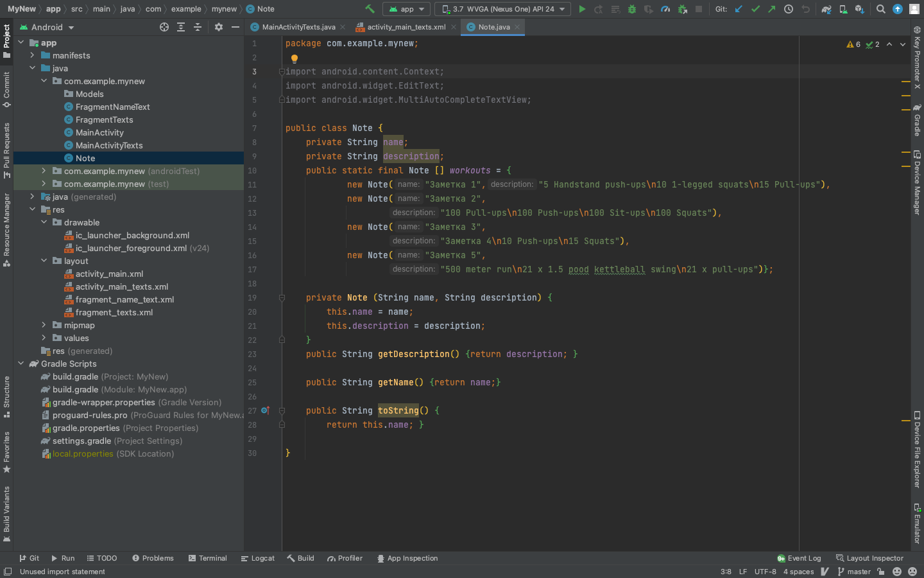Screen dimensions: 924x578
Task: Click the toString override gutter icon
Action: point(265,410)
